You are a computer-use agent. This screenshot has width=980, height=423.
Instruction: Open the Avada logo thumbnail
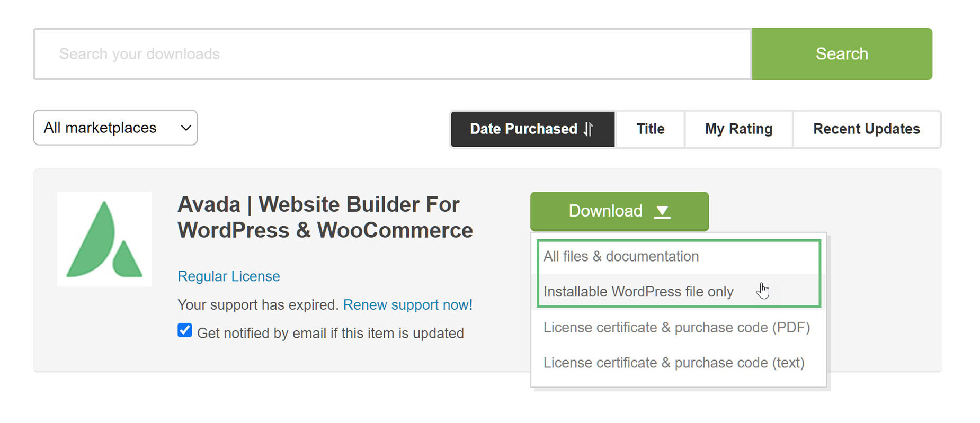(104, 239)
